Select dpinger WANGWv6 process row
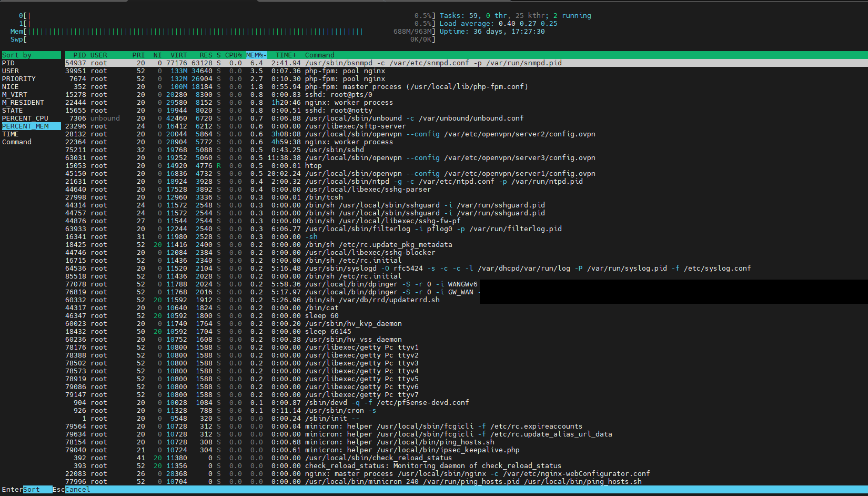Image resolution: width=868 pixels, height=496 pixels. [x=466, y=284]
